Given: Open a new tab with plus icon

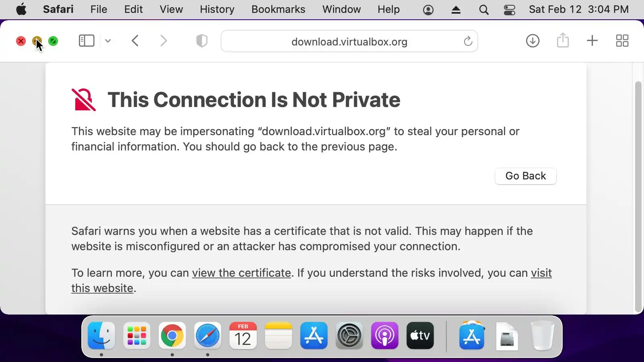Looking at the screenshot, I should [x=592, y=41].
